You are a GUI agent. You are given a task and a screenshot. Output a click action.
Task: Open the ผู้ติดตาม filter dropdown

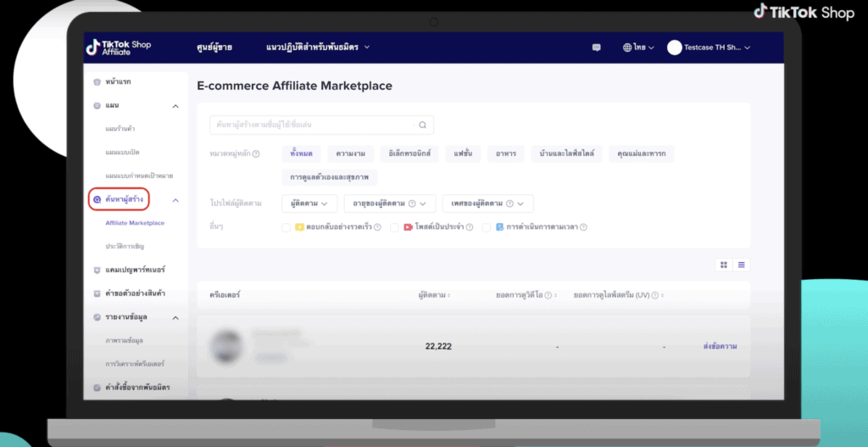(x=309, y=204)
